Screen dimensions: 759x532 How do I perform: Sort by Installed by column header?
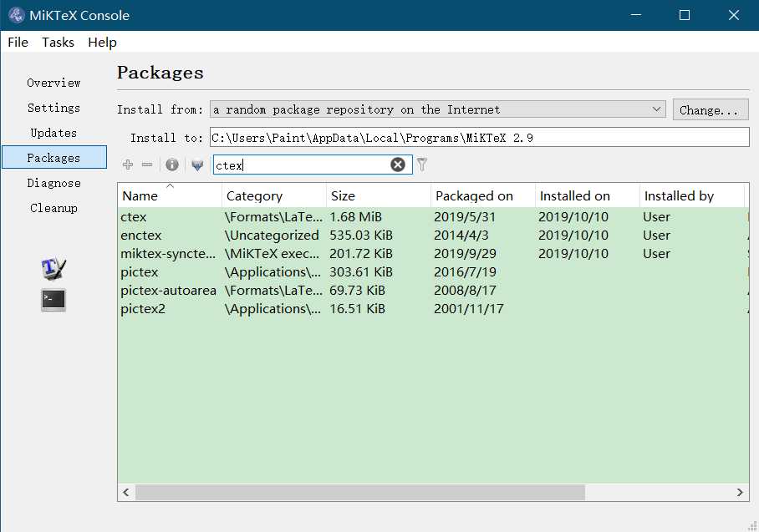[x=692, y=195]
